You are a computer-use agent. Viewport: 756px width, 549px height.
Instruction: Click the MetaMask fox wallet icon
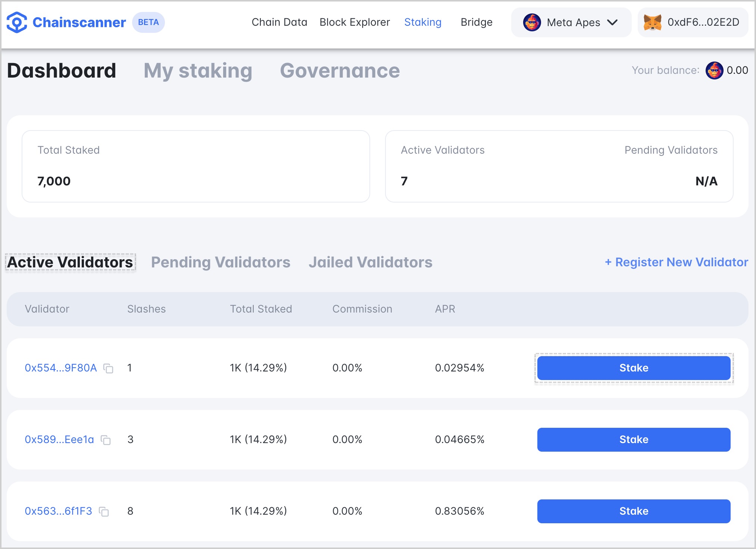tap(653, 22)
